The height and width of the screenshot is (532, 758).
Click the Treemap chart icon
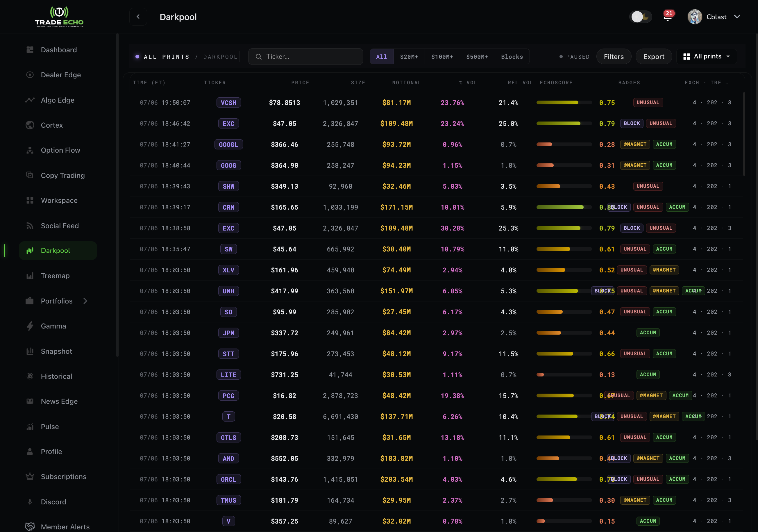30,276
